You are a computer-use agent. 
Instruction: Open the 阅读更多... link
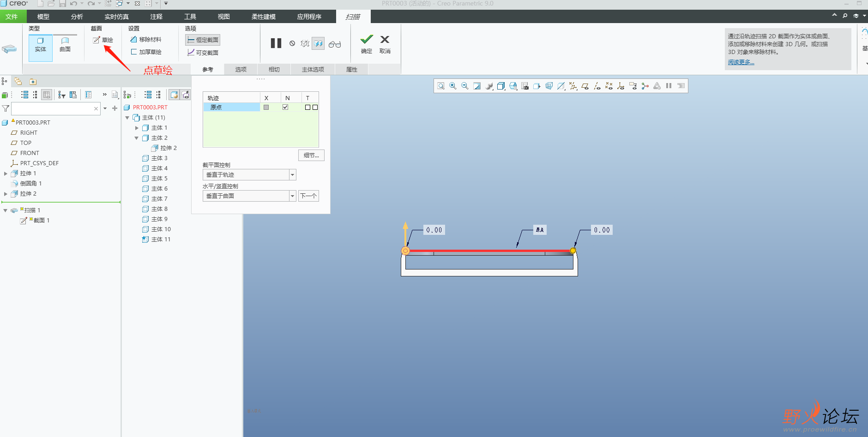point(741,62)
